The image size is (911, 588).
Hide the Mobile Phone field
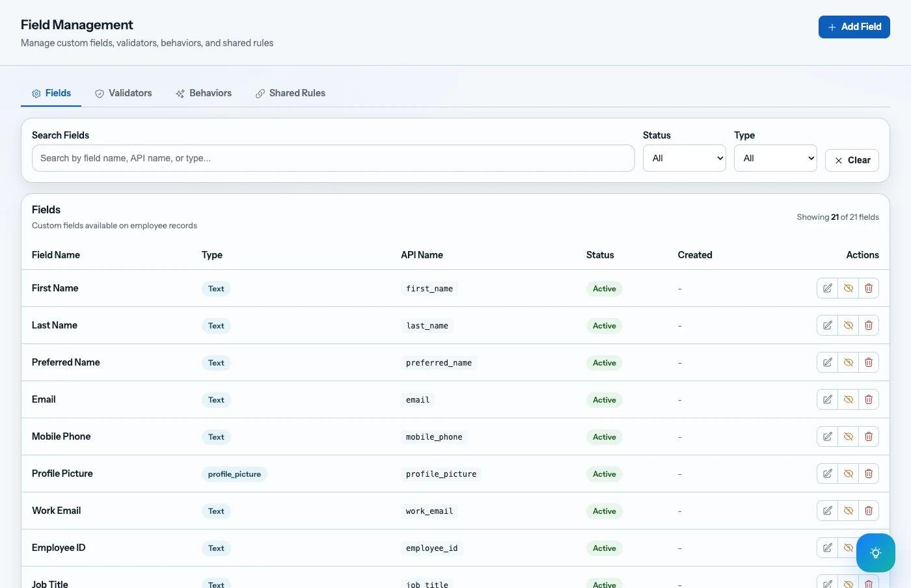[849, 436]
